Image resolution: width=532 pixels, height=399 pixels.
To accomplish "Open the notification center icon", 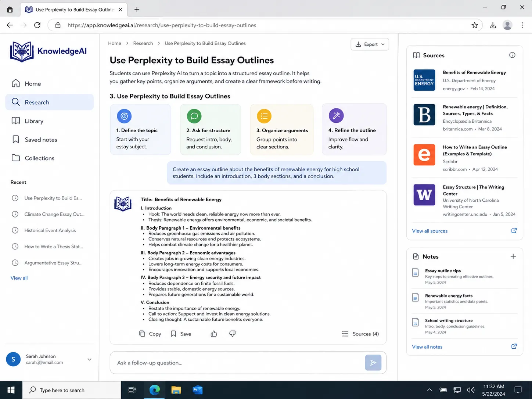I will (518, 390).
